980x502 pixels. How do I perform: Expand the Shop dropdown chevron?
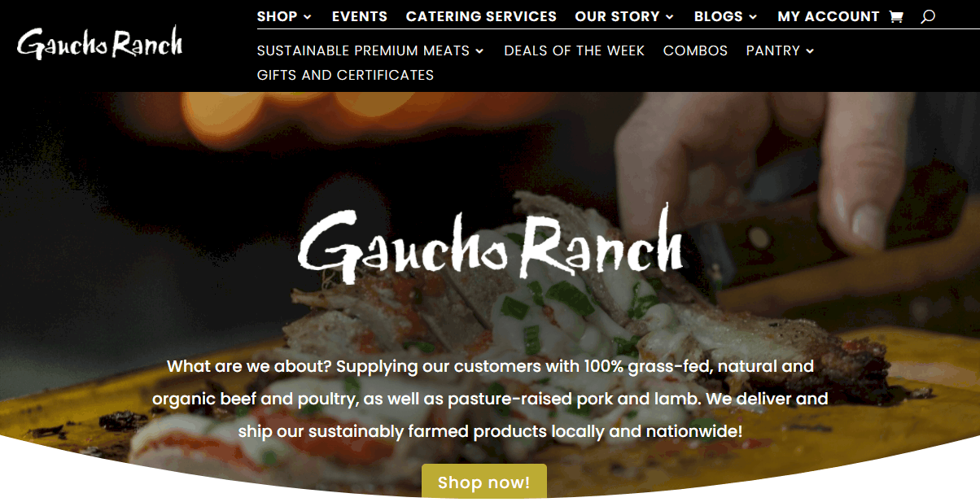308,17
